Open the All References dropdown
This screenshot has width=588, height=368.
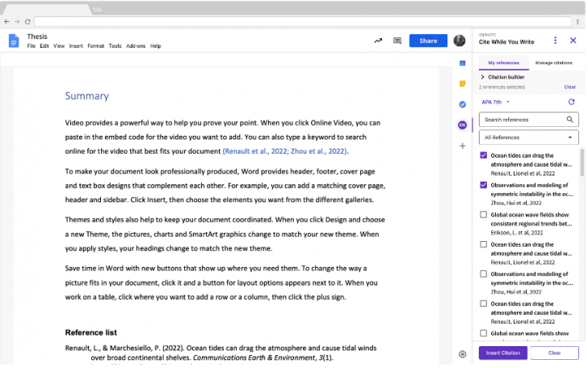(x=528, y=137)
